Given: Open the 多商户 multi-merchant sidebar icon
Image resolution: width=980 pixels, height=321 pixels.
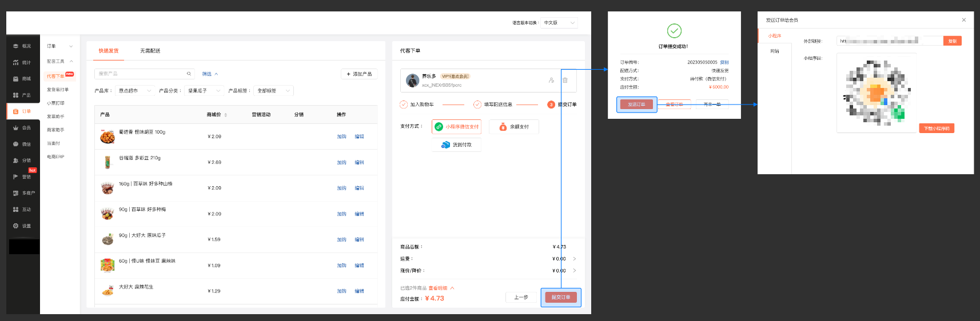Looking at the screenshot, I should click(16, 193).
